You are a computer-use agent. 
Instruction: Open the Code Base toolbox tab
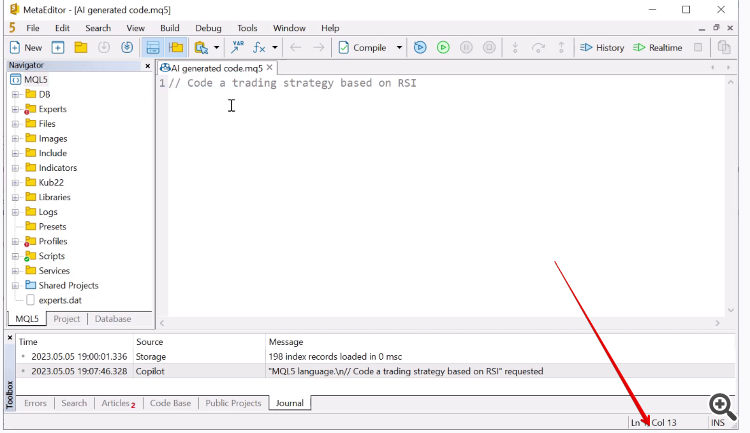pos(170,403)
